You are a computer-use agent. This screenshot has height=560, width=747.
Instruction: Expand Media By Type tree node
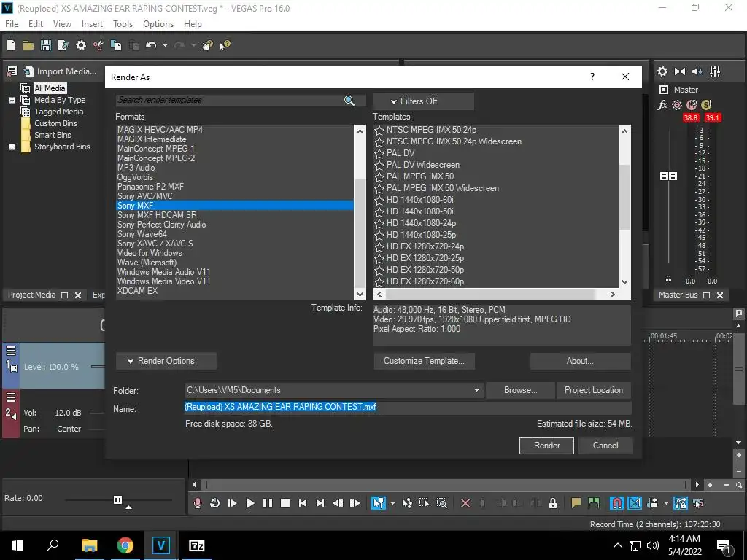pos(12,100)
